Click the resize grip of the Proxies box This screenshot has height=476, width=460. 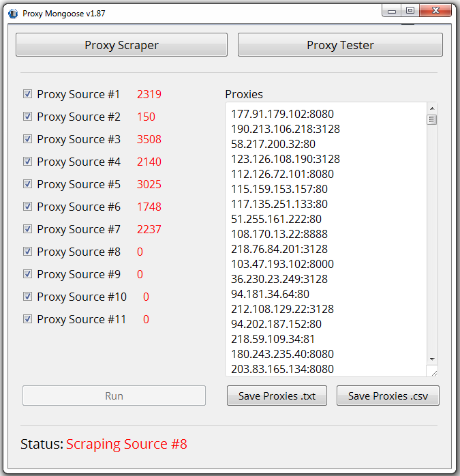click(x=433, y=372)
